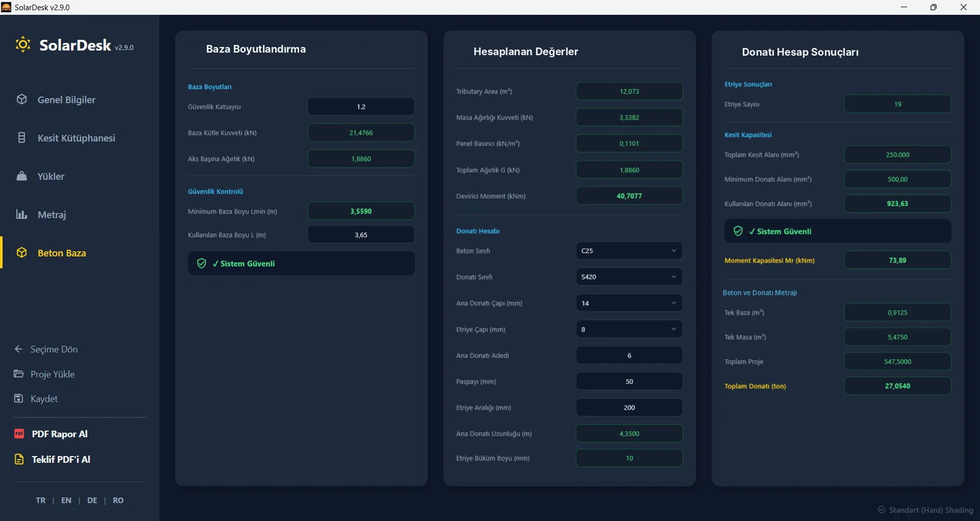The height and width of the screenshot is (521, 980).
Task: Click the Yükler weight icon
Action: (x=21, y=176)
